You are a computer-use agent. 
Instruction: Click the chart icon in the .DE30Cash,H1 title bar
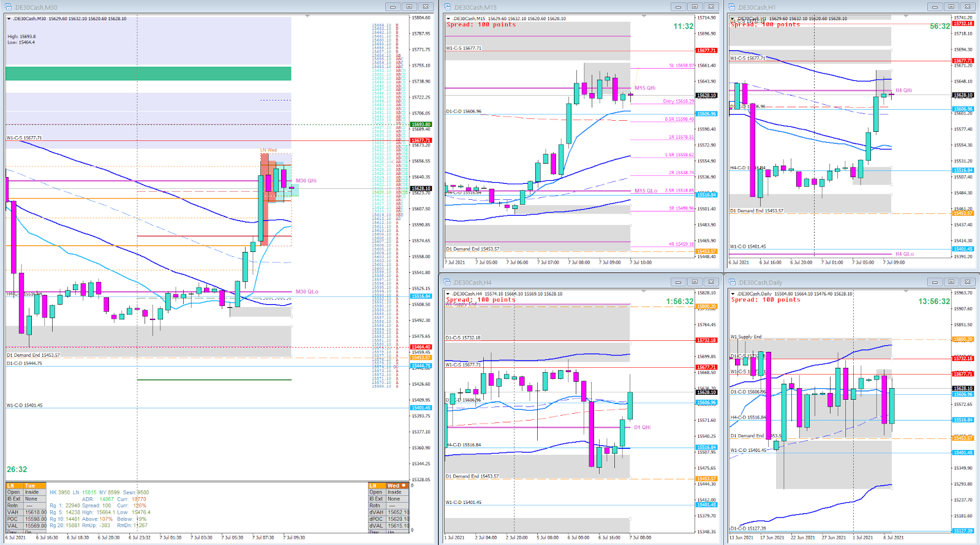(732, 7)
